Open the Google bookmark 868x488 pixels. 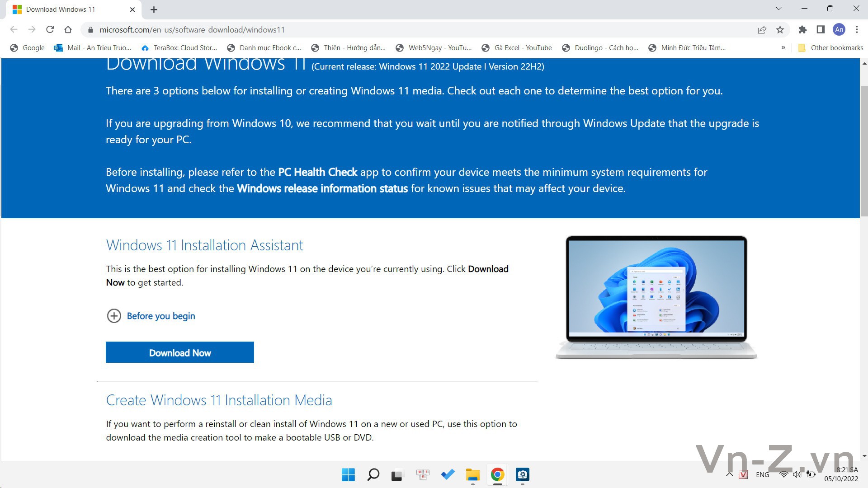(x=28, y=48)
